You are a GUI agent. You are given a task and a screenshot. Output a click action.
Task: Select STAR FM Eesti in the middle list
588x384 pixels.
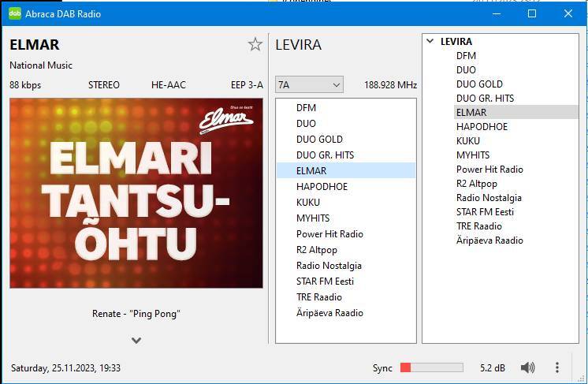pos(346,281)
